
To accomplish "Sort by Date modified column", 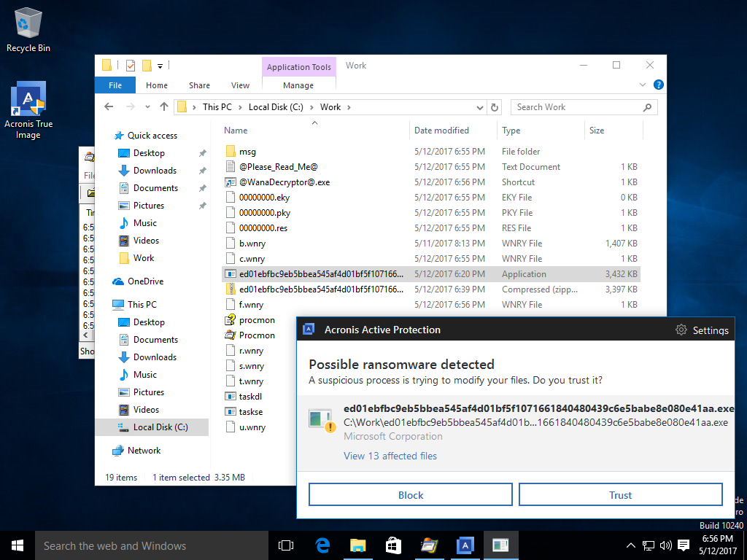I will point(441,130).
